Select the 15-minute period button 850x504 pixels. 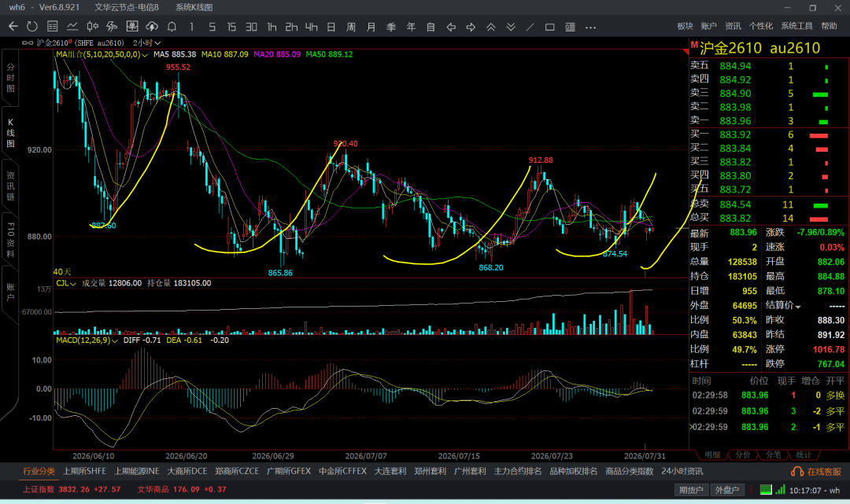tap(231, 27)
